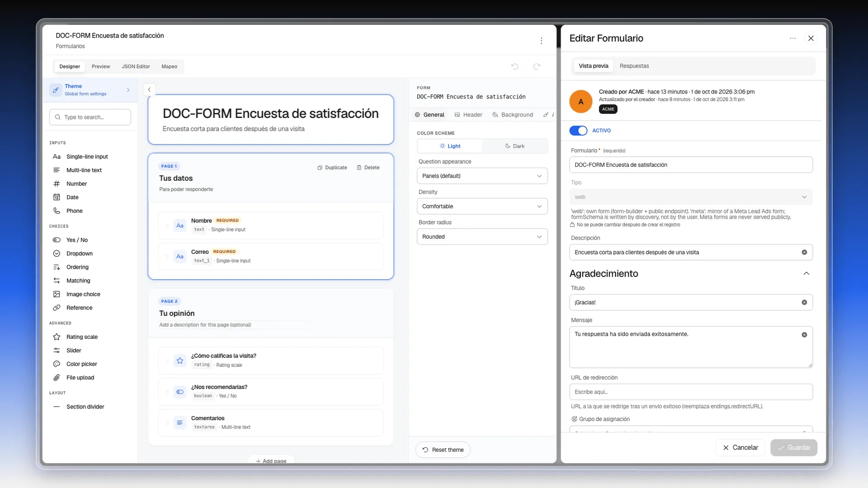This screenshot has height=488, width=868.
Task: Open the three-dot menu beside form title
Action: coord(541,41)
